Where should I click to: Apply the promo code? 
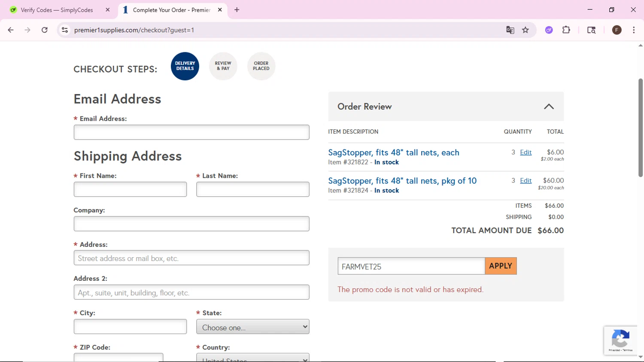click(501, 266)
